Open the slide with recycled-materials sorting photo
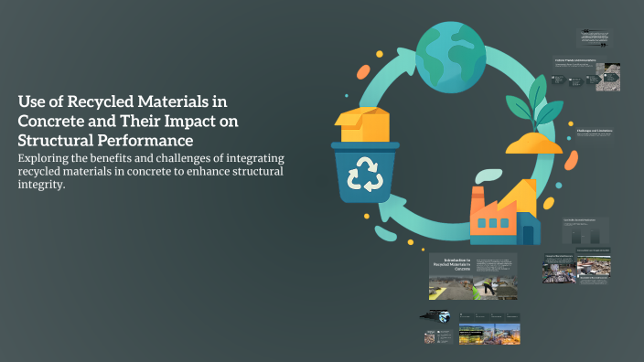644x362 pixels. (x=559, y=269)
